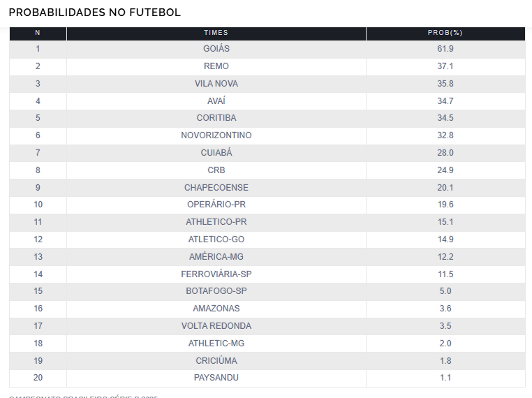
Task: Select CHAPECOENSE in the list
Action: pyautogui.click(x=216, y=188)
